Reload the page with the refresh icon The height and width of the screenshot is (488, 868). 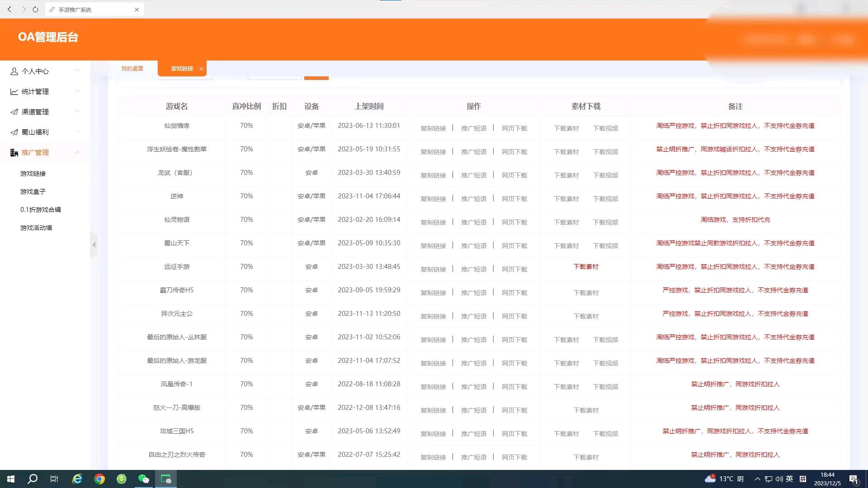(35, 9)
